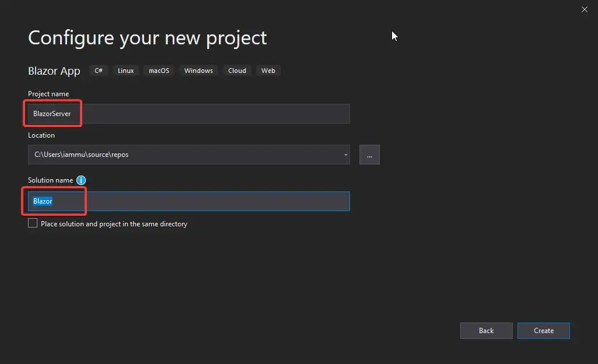Click the Location dropdown arrow

click(345, 155)
